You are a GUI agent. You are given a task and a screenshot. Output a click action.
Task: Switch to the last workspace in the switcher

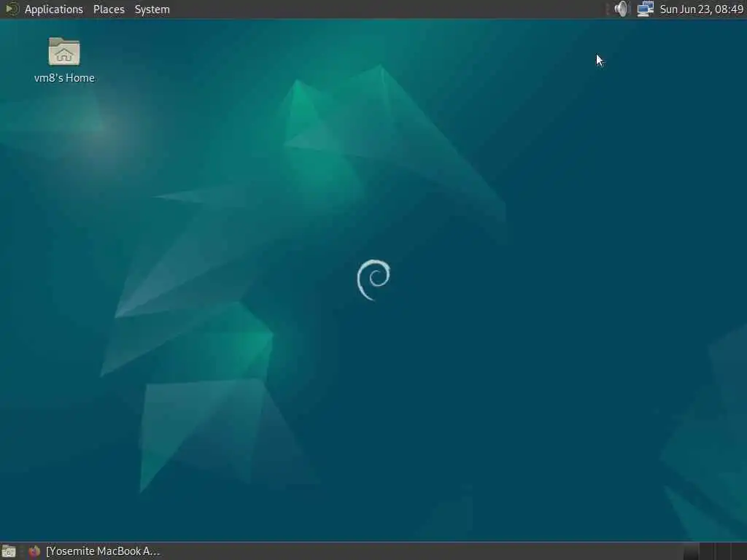(x=739, y=551)
